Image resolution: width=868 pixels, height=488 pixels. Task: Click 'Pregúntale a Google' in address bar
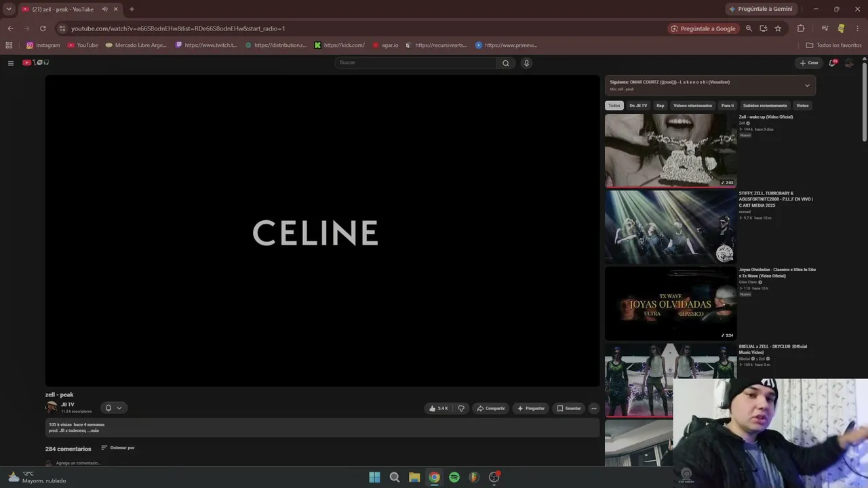703,28
